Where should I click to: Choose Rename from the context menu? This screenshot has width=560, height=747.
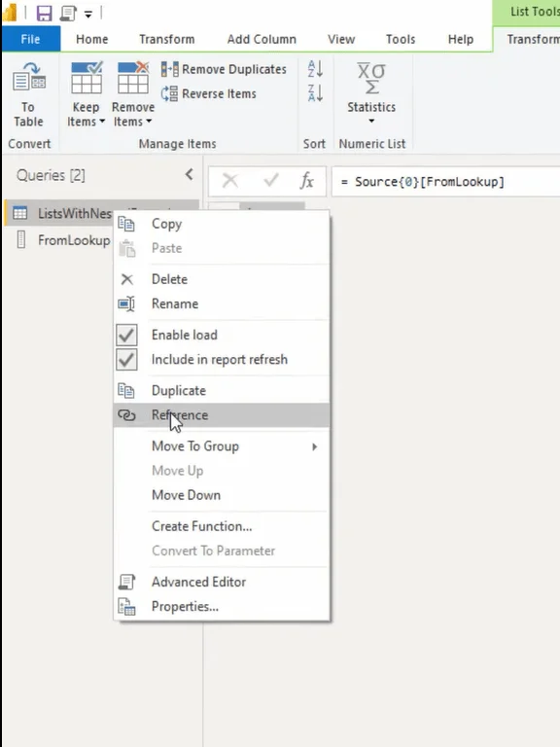coord(222,303)
